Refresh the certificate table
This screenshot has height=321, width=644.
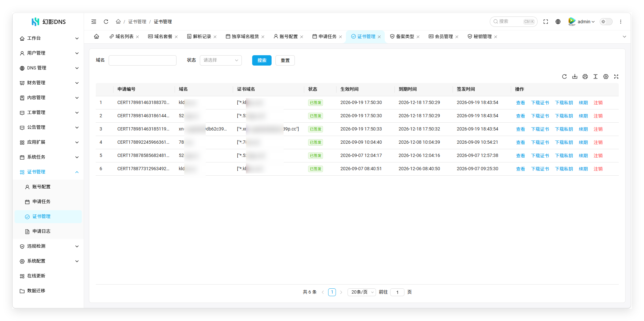pyautogui.click(x=564, y=77)
